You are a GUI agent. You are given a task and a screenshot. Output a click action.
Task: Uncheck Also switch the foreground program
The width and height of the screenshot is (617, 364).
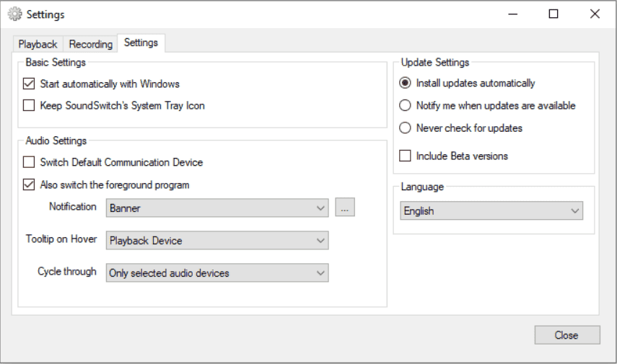(x=29, y=185)
